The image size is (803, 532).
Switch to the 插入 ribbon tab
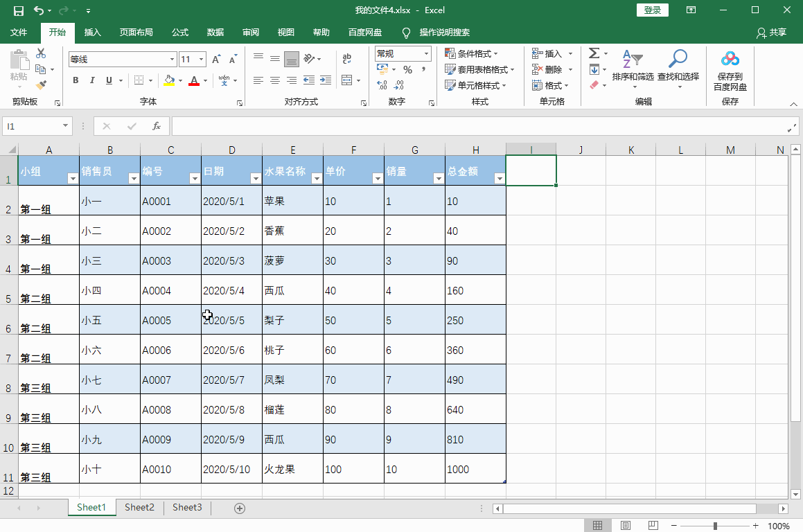coord(93,33)
